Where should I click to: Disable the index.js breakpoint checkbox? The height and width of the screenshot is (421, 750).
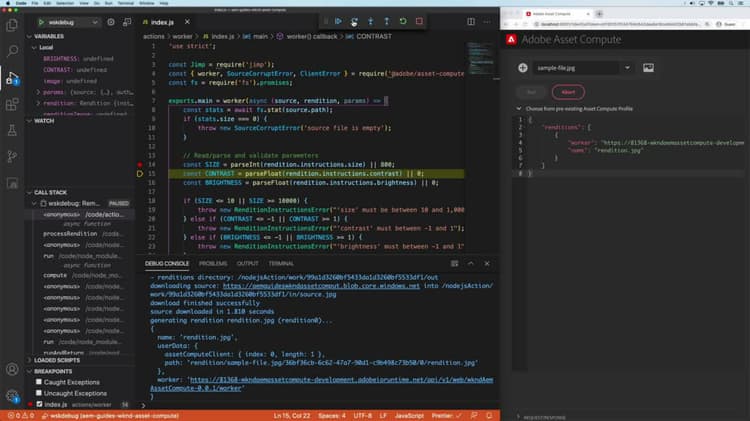40,404
